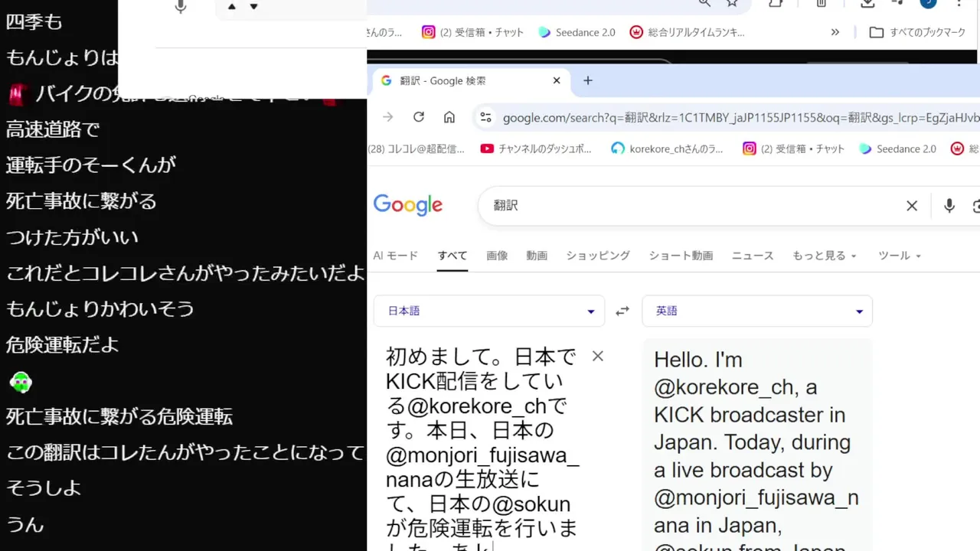The image size is (980, 551).
Task: Open 総合リアルタイムランキ bookmark in back window
Action: [x=687, y=32]
